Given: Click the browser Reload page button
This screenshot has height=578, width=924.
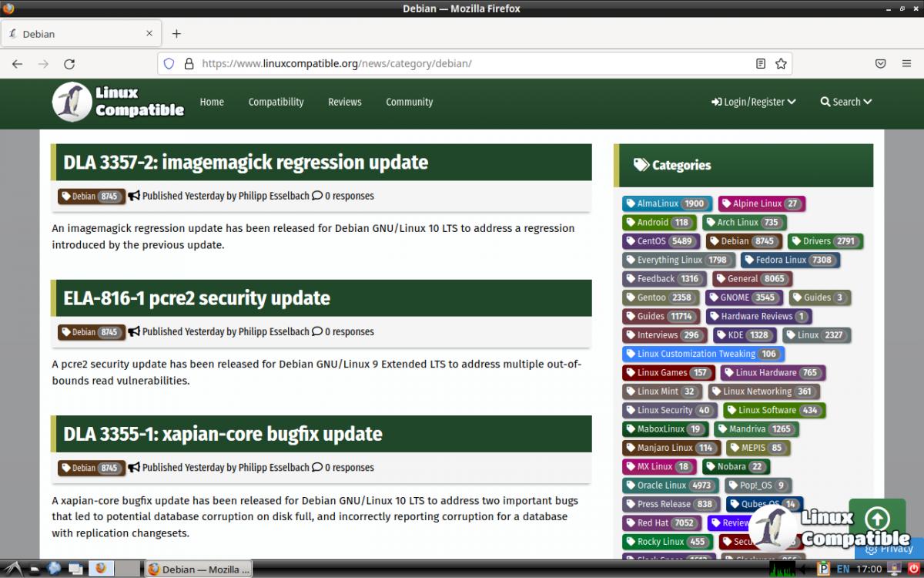Looking at the screenshot, I should (x=69, y=64).
